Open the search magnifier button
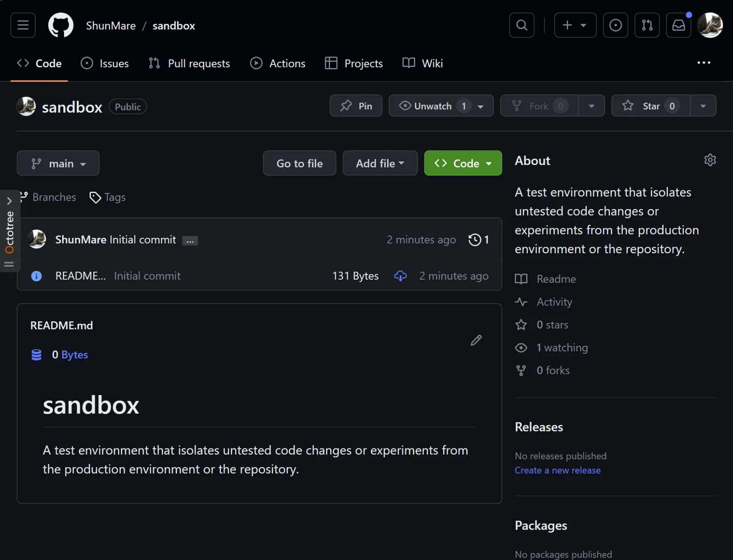 [522, 25]
